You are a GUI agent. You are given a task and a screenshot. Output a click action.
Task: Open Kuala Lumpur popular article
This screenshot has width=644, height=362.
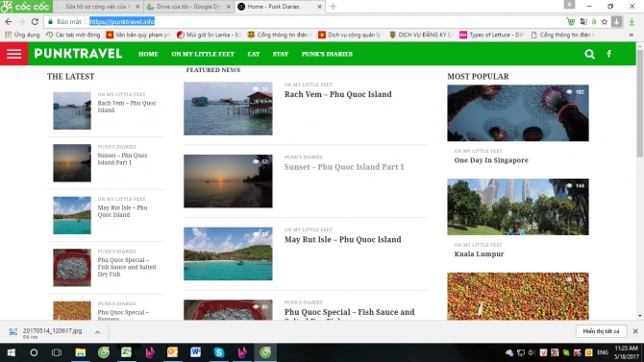tap(479, 254)
